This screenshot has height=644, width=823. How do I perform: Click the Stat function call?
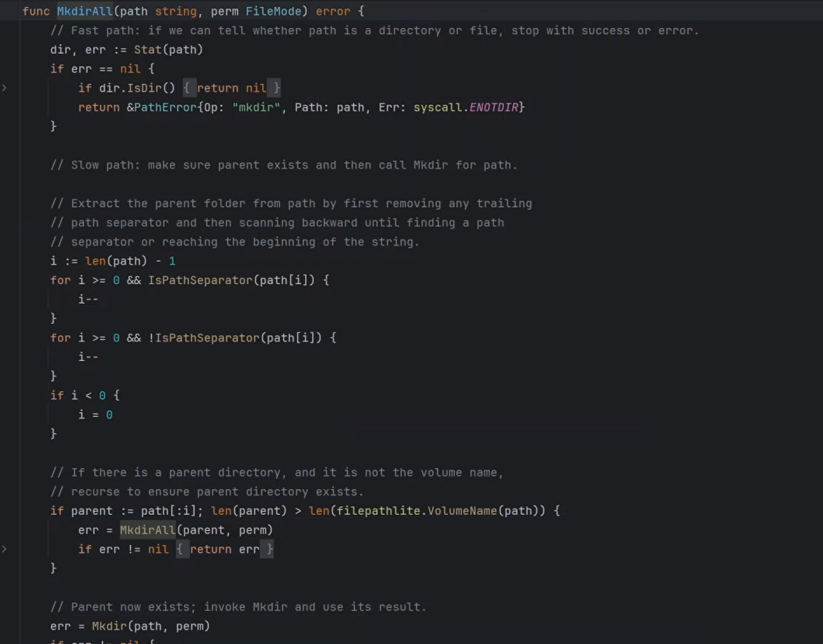tap(147, 50)
